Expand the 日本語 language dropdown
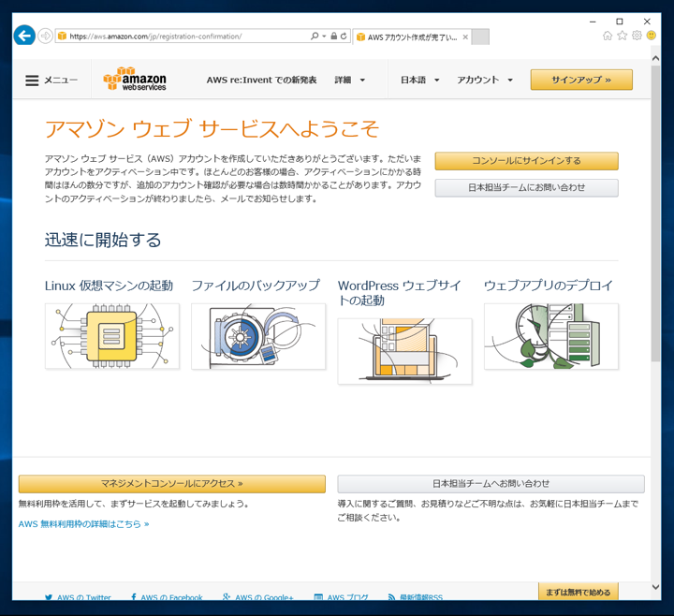This screenshot has height=616, width=674. (x=419, y=80)
